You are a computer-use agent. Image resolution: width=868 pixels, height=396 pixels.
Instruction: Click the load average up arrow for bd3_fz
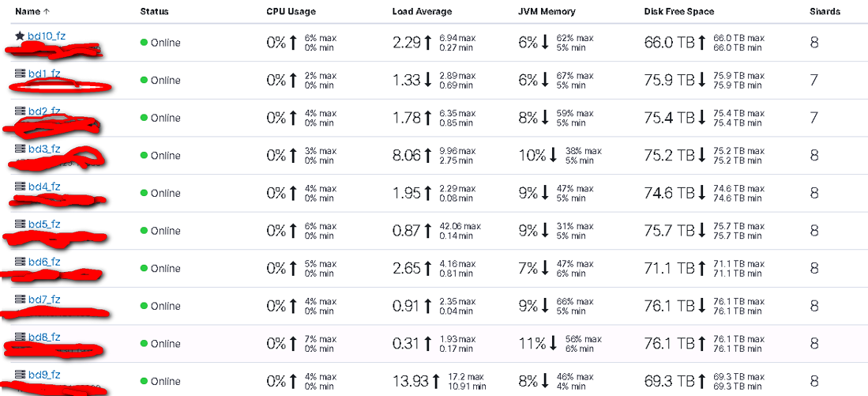pyautogui.click(x=426, y=156)
